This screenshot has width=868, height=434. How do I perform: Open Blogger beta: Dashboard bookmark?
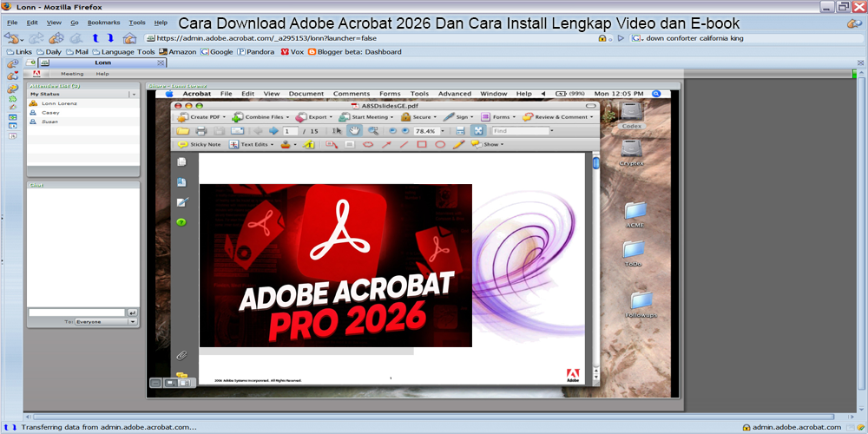click(x=355, y=52)
